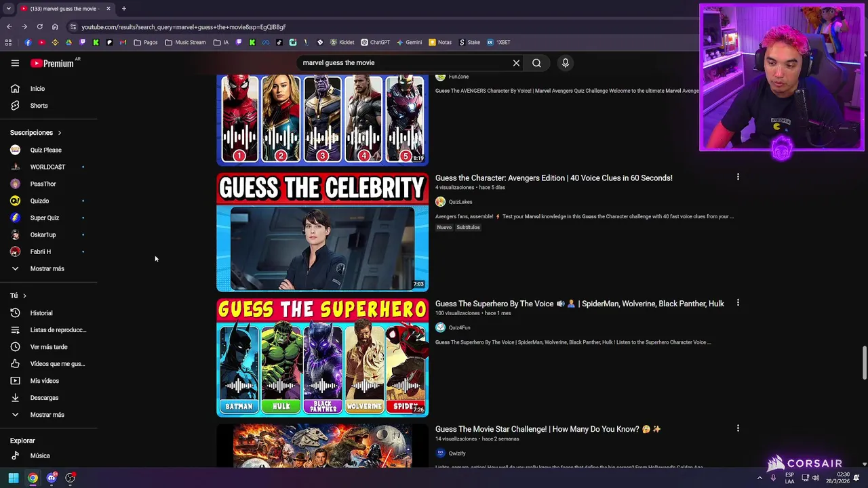
Task: Open the 1XBET bookmark
Action: pyautogui.click(x=498, y=42)
